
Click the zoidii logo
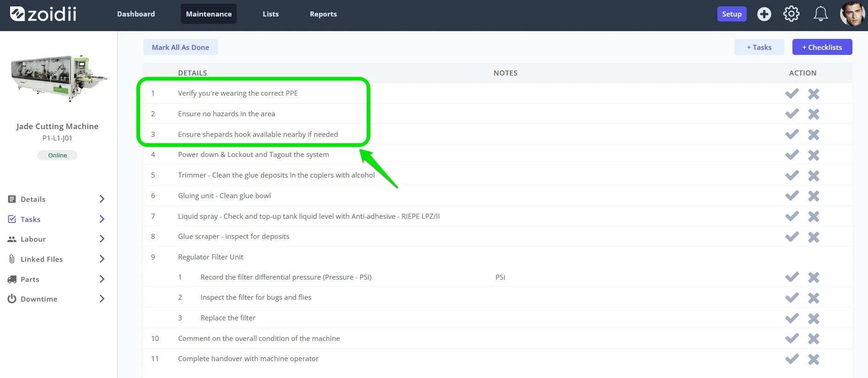tap(43, 14)
